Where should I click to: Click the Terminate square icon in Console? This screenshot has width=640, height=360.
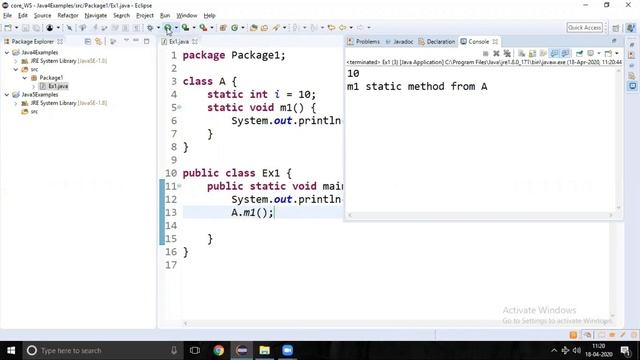485,53
